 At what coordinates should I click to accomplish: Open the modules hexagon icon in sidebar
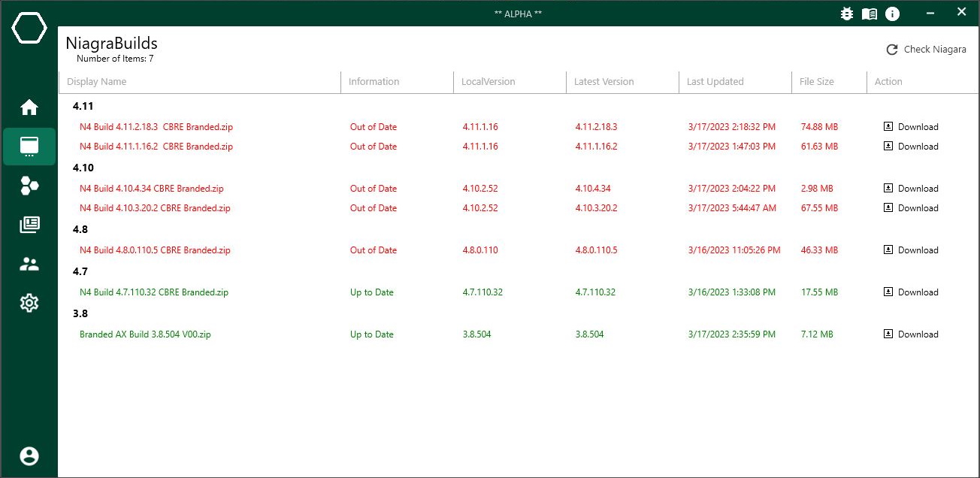tap(29, 186)
